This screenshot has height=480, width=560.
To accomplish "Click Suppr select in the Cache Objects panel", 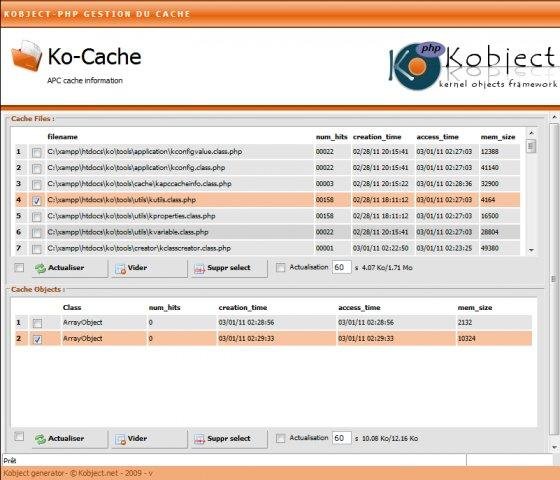I will (229, 439).
